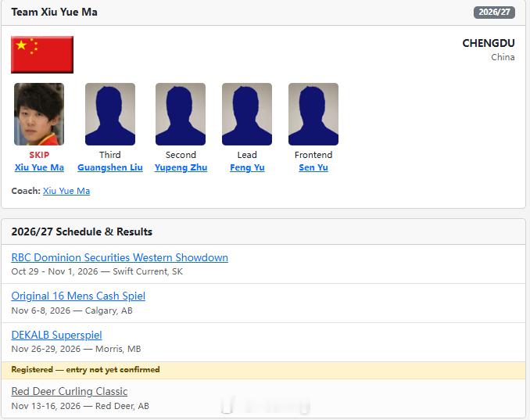Click the Registered entry not yet confirmed banner
Viewport: 530px width, 420px height.
[x=263, y=370]
